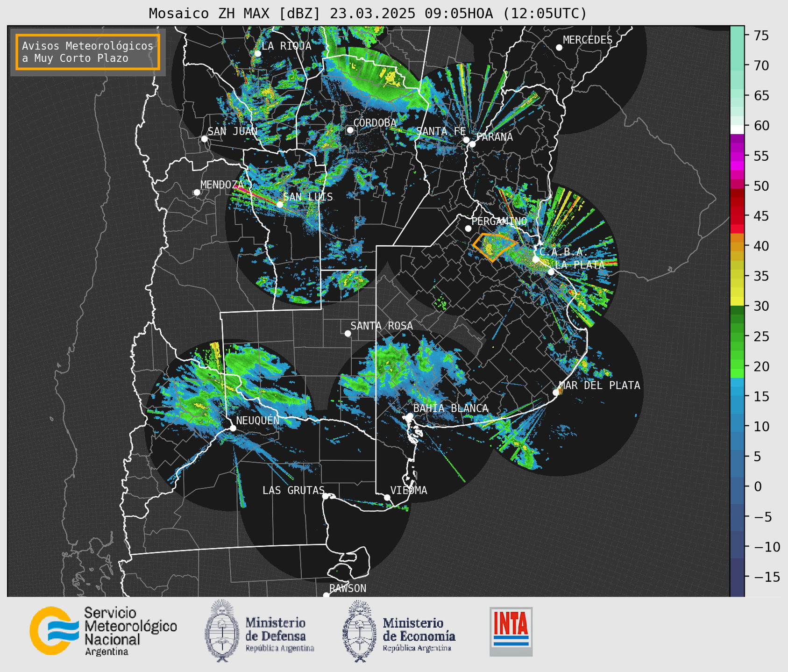Click the PARANA city label
The width and height of the screenshot is (788, 672).
[x=494, y=137]
